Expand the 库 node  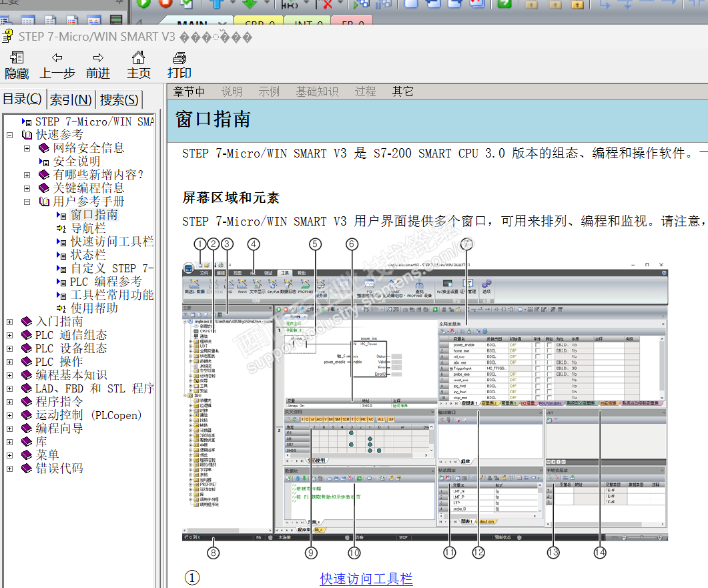pyautogui.click(x=9, y=442)
